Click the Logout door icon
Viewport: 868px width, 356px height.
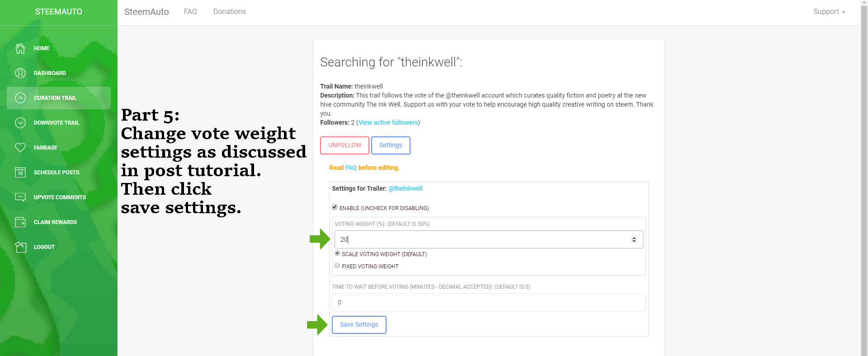tap(20, 247)
